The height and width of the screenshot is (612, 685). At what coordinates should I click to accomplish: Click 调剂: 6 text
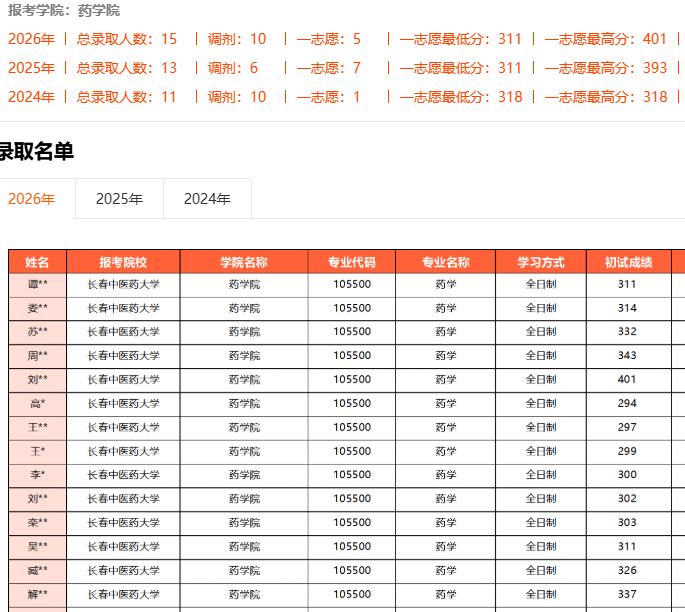233,68
